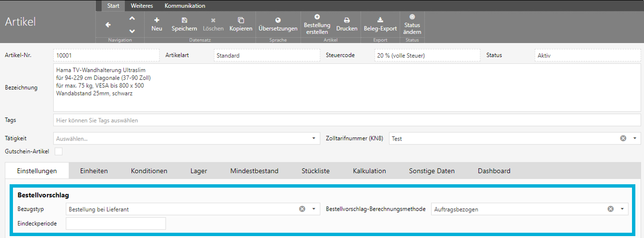Open the Dashboard tab

tap(494, 171)
